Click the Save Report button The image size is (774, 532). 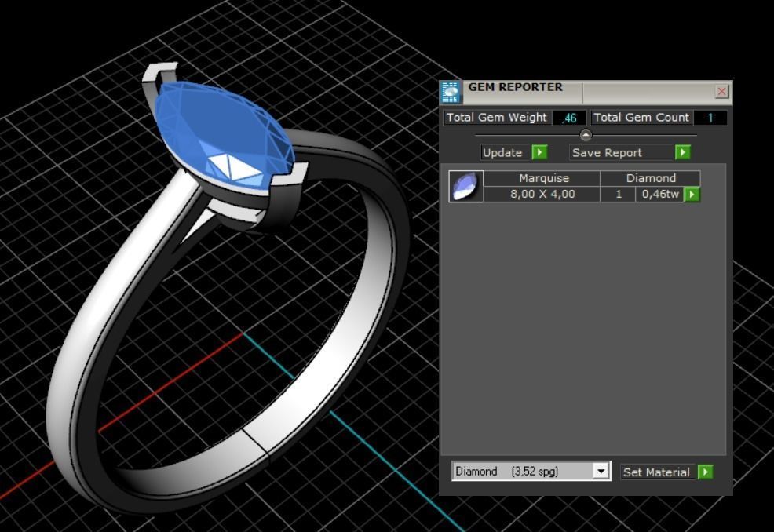[x=622, y=152]
